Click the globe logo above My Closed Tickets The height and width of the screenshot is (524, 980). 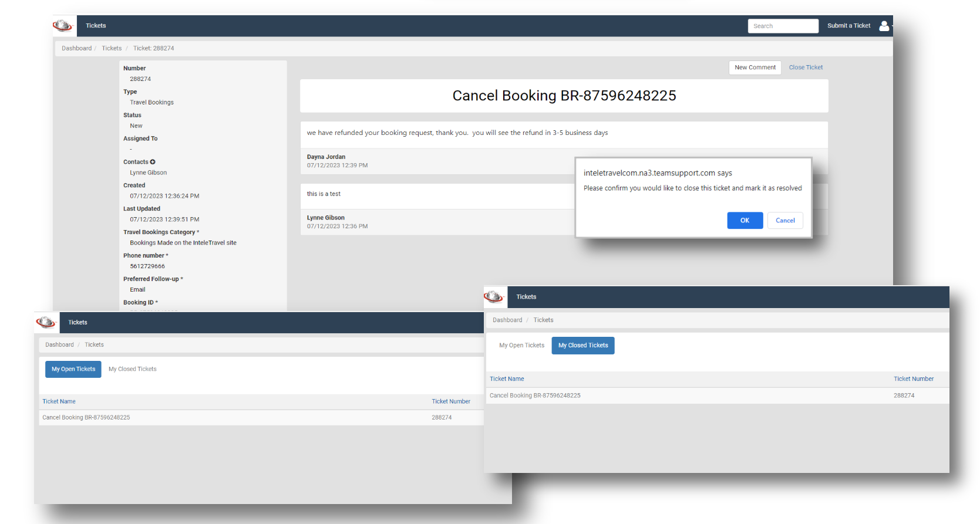click(493, 297)
